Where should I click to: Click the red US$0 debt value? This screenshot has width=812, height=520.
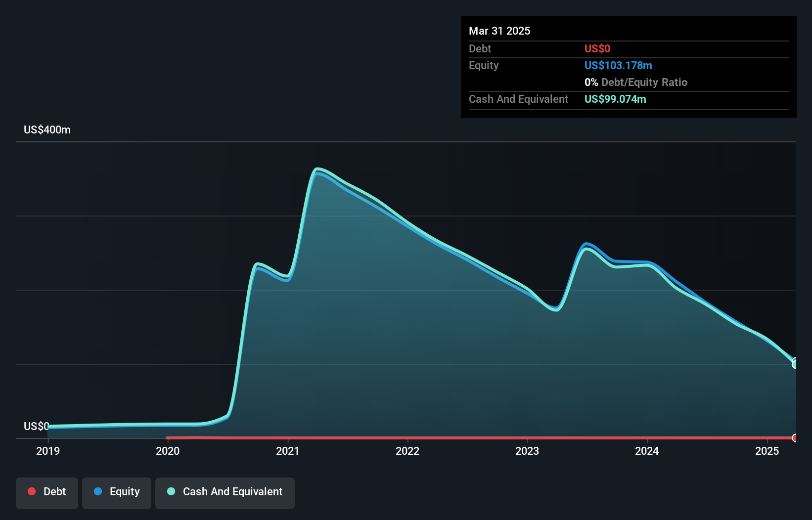pos(597,48)
